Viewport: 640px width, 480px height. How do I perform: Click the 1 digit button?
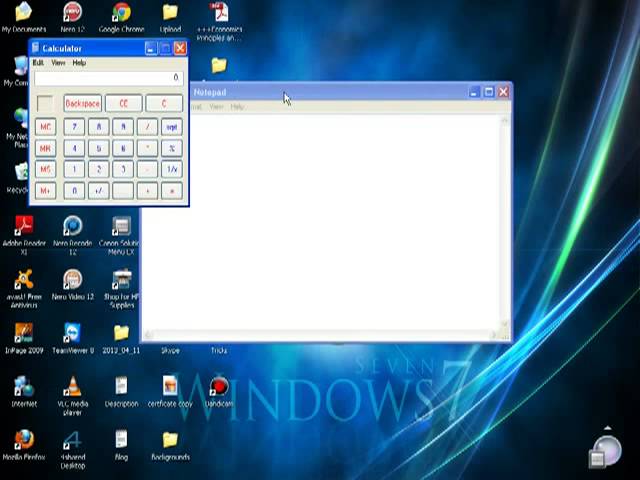(74, 169)
